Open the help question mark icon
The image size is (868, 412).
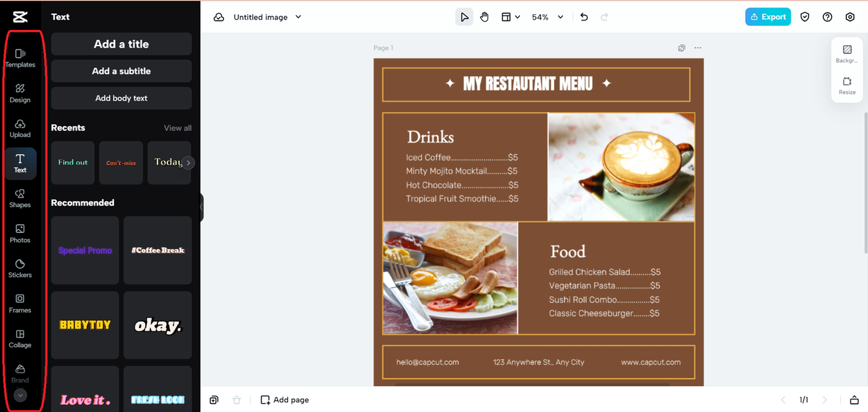[x=827, y=17]
